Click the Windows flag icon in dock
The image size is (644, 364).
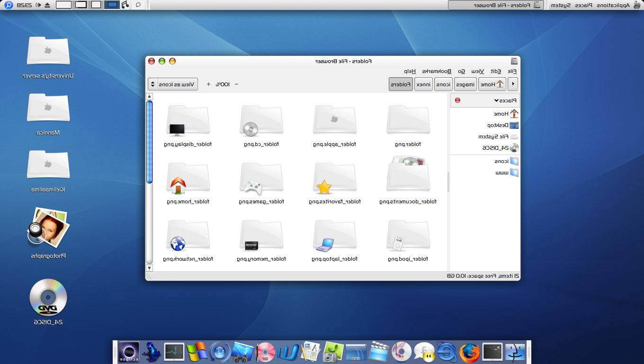(x=197, y=352)
